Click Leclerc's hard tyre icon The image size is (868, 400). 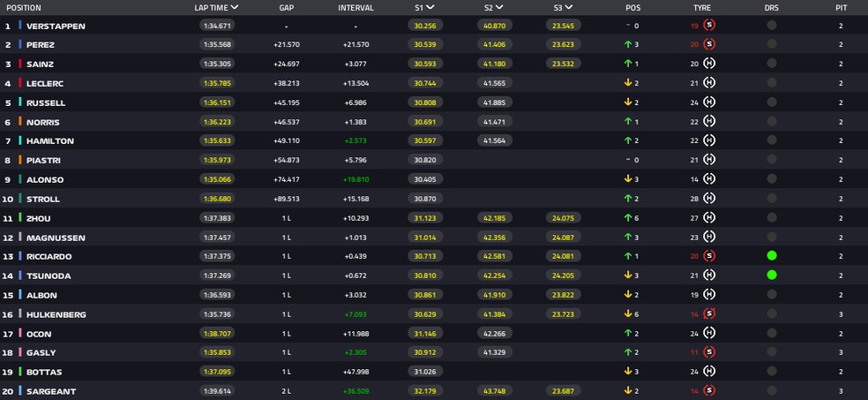(709, 82)
